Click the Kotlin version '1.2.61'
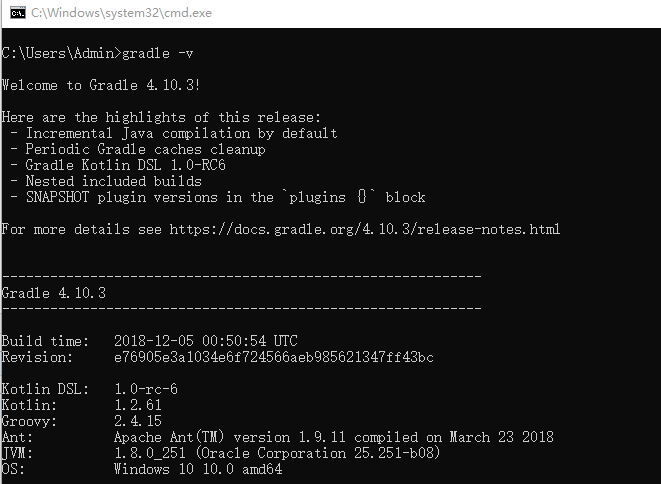Screen dimensions: 661x484 pos(137,405)
